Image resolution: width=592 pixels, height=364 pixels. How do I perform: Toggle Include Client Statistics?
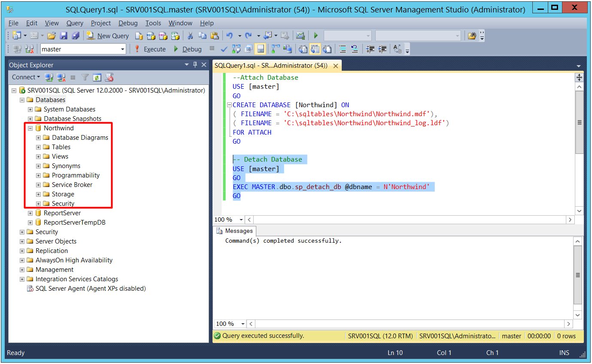287,49
